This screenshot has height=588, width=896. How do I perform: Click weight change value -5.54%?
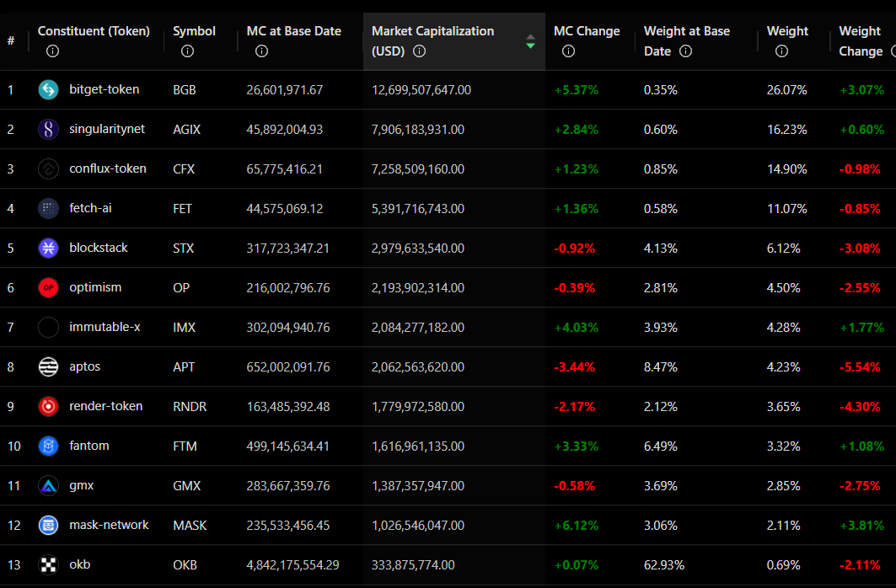click(860, 367)
